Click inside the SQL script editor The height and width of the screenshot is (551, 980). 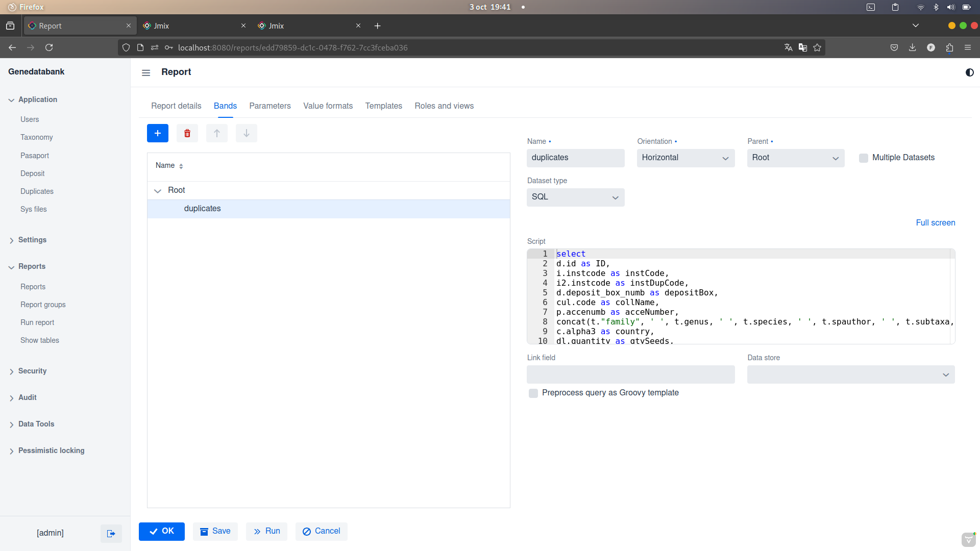pyautogui.click(x=740, y=296)
